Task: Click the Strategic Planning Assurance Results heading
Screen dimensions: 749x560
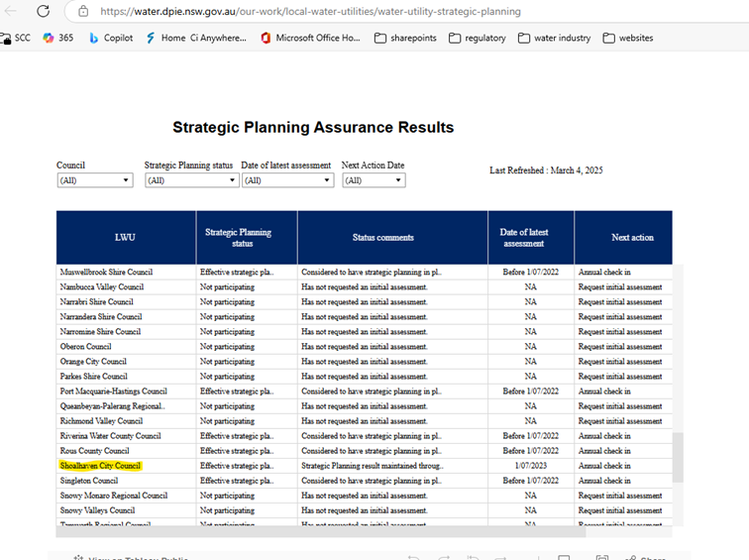Action: coord(313,127)
